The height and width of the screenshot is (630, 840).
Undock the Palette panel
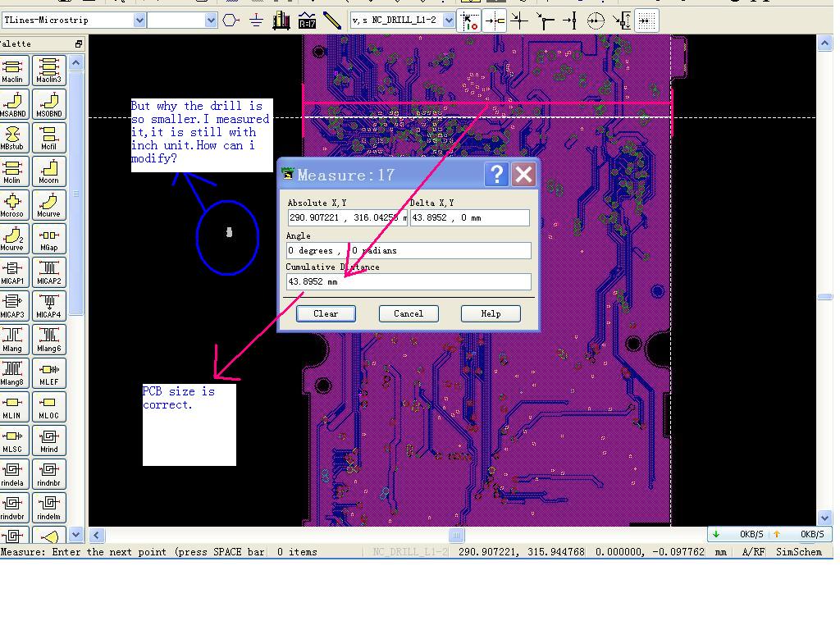click(79, 44)
